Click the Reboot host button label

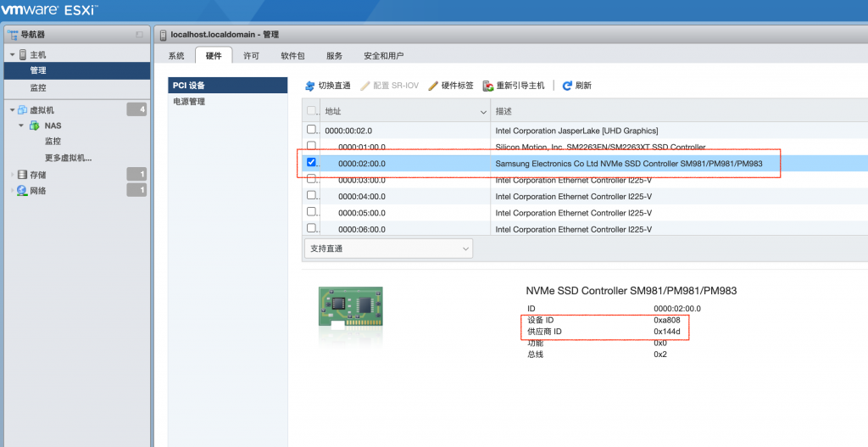coord(520,86)
